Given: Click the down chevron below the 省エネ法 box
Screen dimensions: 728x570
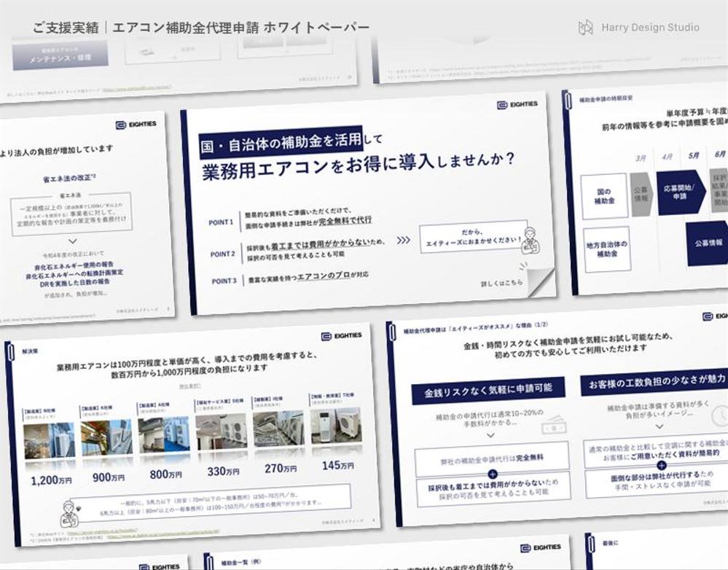Looking at the screenshot, I should [72, 241].
